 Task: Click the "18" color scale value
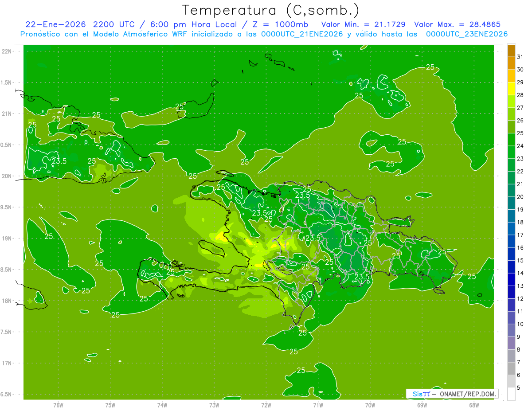(520, 222)
